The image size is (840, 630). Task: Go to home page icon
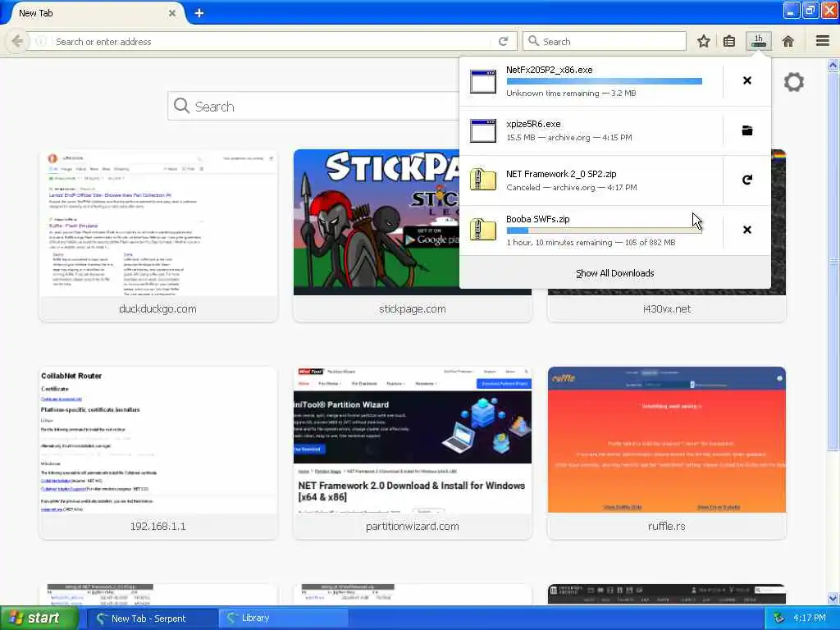tap(788, 41)
